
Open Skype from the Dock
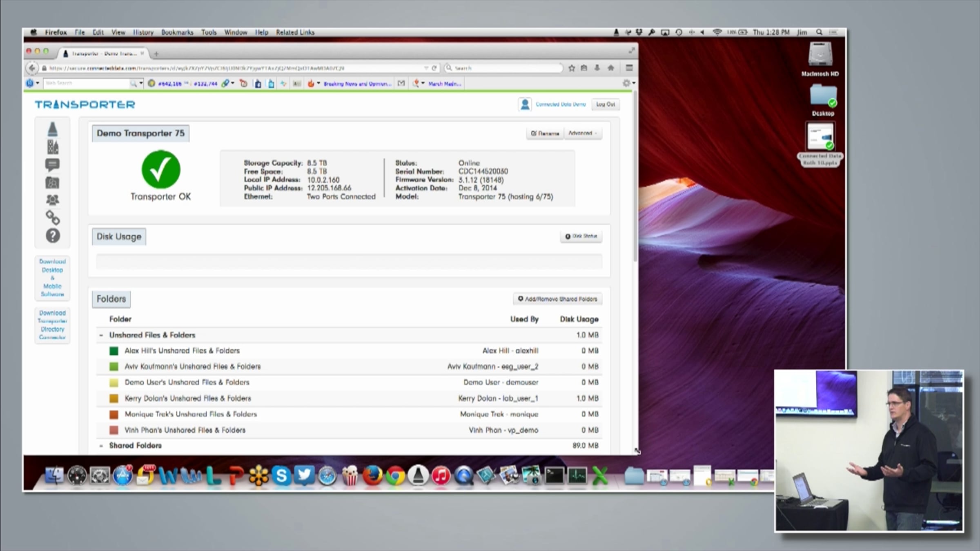pyautogui.click(x=281, y=475)
